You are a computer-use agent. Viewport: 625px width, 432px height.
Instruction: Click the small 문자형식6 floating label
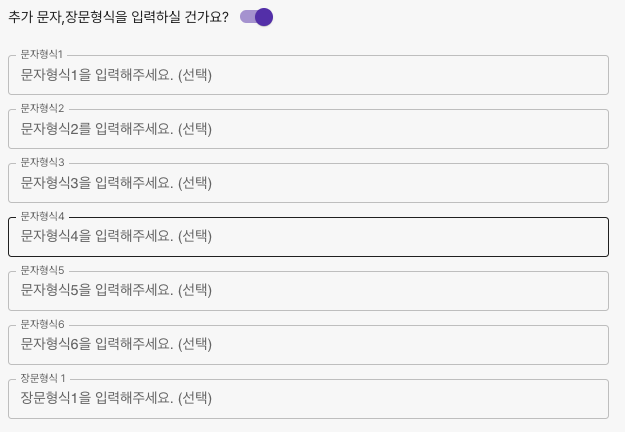42,324
